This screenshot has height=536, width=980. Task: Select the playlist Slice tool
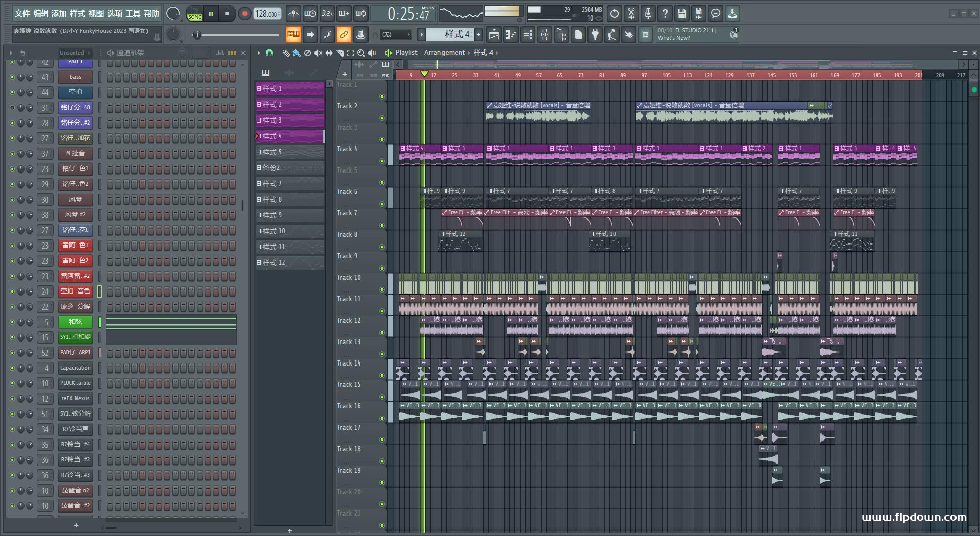point(340,53)
